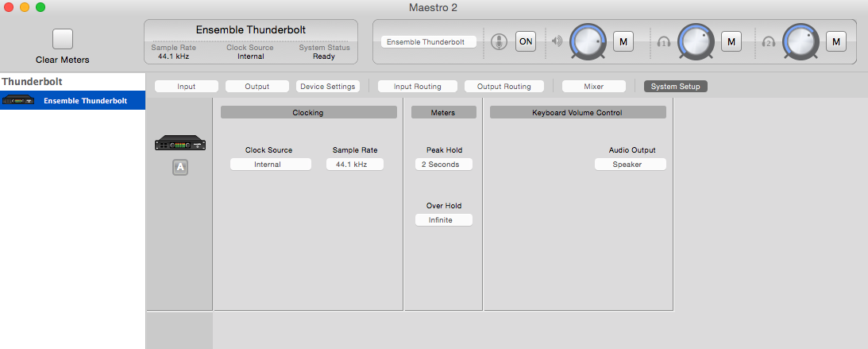Viewport: 868px width, 349px height.
Task: Select Ensemble Thunderbolt in the sidebar
Action: [x=72, y=100]
